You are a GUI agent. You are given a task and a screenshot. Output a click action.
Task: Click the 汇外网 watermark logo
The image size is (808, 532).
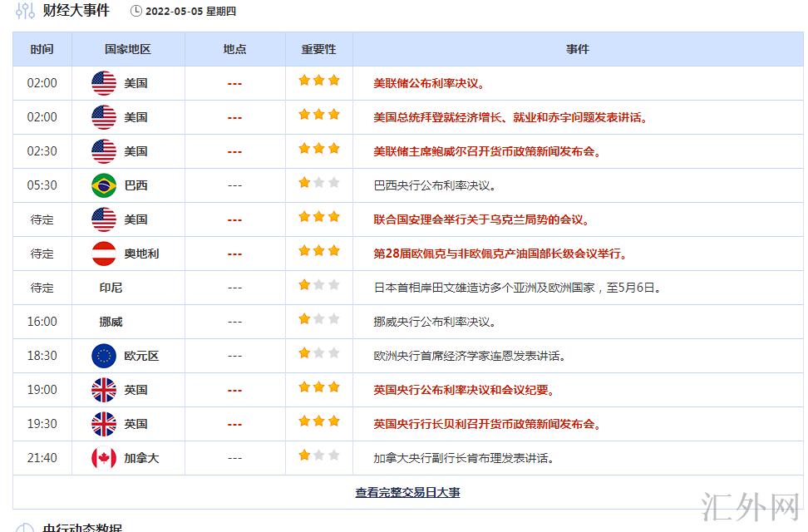pos(751,507)
